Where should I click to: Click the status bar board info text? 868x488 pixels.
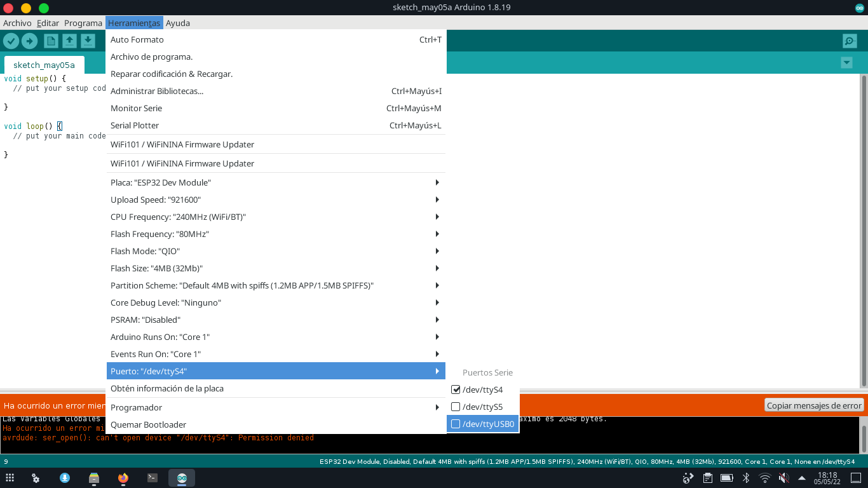point(587,461)
